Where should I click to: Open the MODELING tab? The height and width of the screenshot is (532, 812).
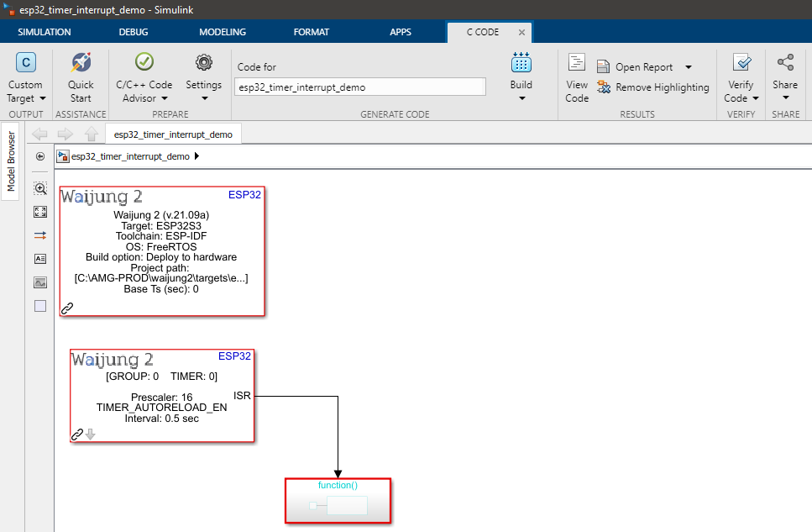[x=223, y=32]
